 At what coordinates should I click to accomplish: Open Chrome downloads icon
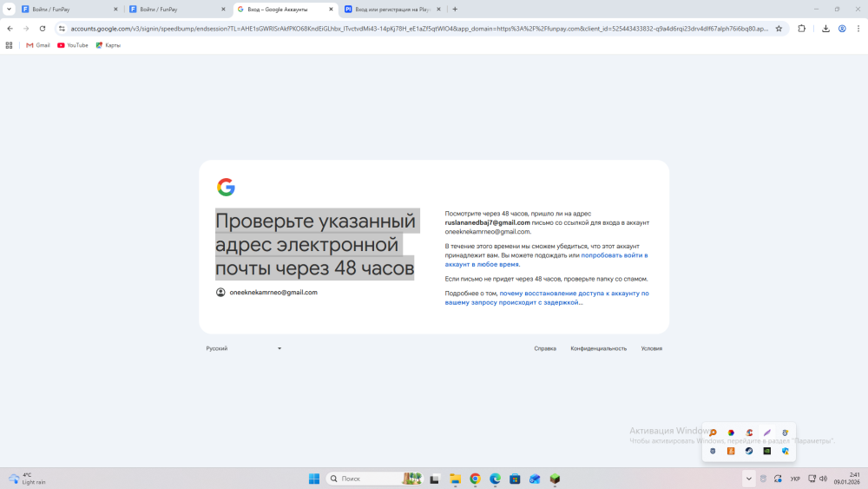(x=825, y=29)
